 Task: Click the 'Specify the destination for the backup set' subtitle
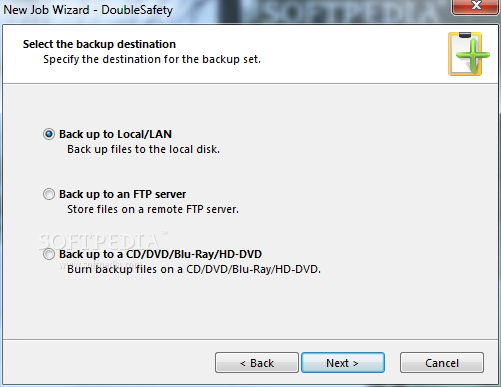click(152, 59)
